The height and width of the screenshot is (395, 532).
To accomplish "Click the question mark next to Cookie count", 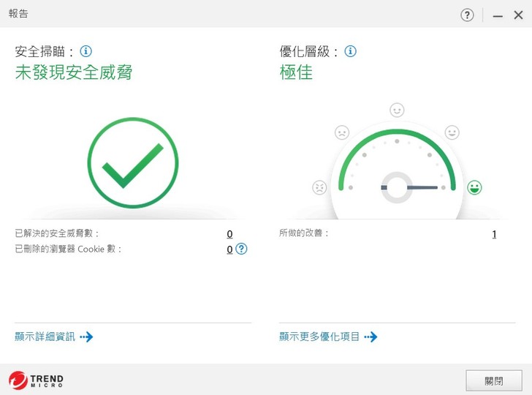I will [241, 249].
